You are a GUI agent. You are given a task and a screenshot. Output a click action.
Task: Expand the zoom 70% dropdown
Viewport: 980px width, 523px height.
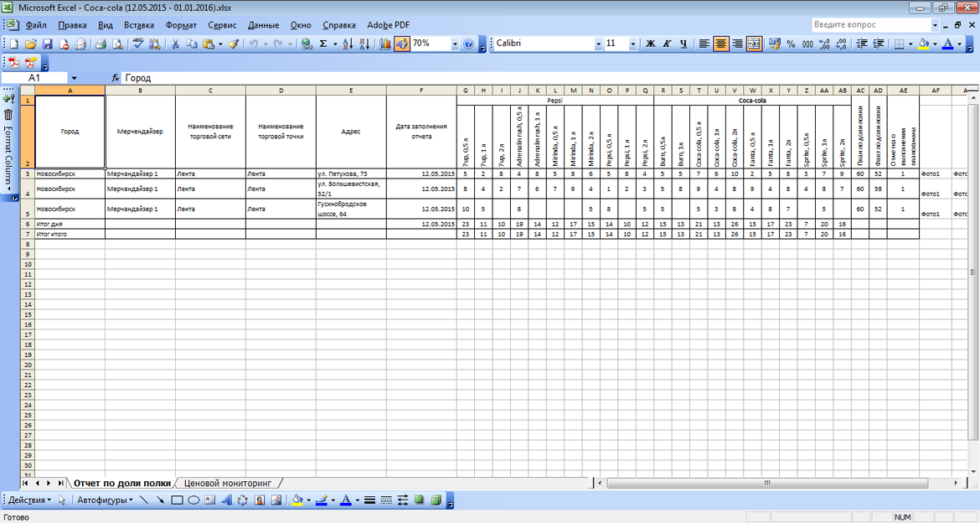455,44
